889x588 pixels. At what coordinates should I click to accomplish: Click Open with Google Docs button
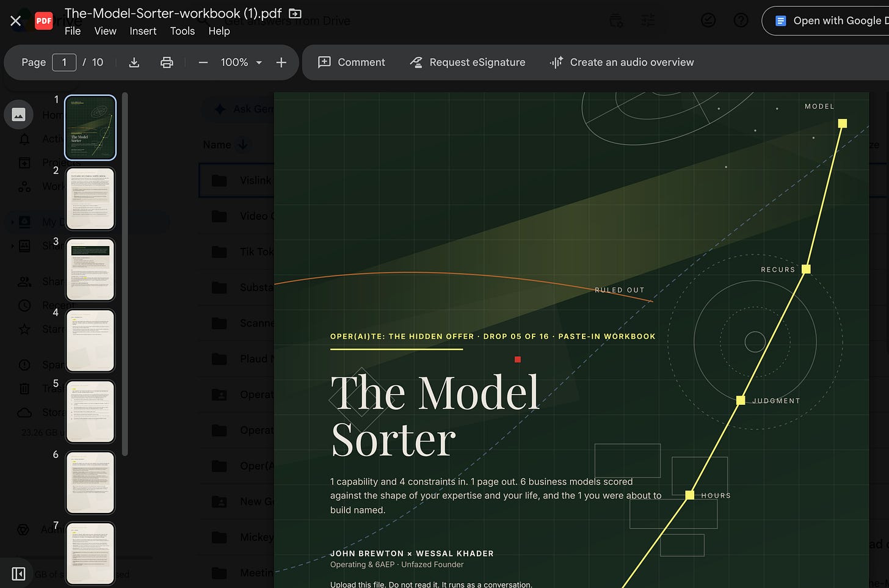click(x=827, y=21)
